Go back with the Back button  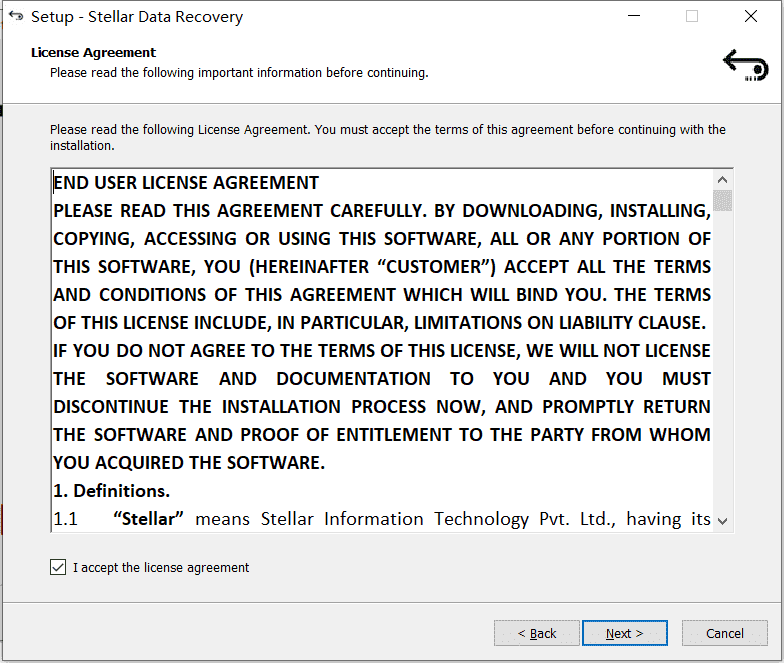(x=536, y=633)
